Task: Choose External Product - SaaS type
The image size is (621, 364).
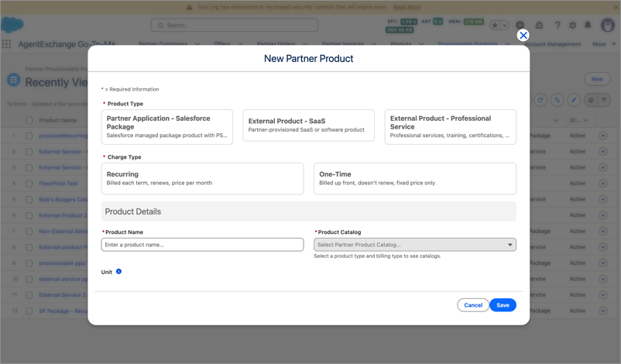Action: 308,125
